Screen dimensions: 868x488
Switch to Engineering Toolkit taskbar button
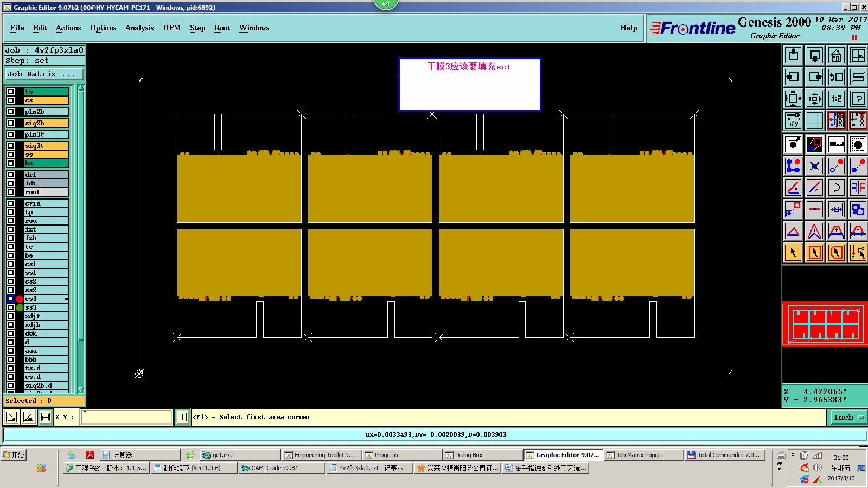coord(321,455)
